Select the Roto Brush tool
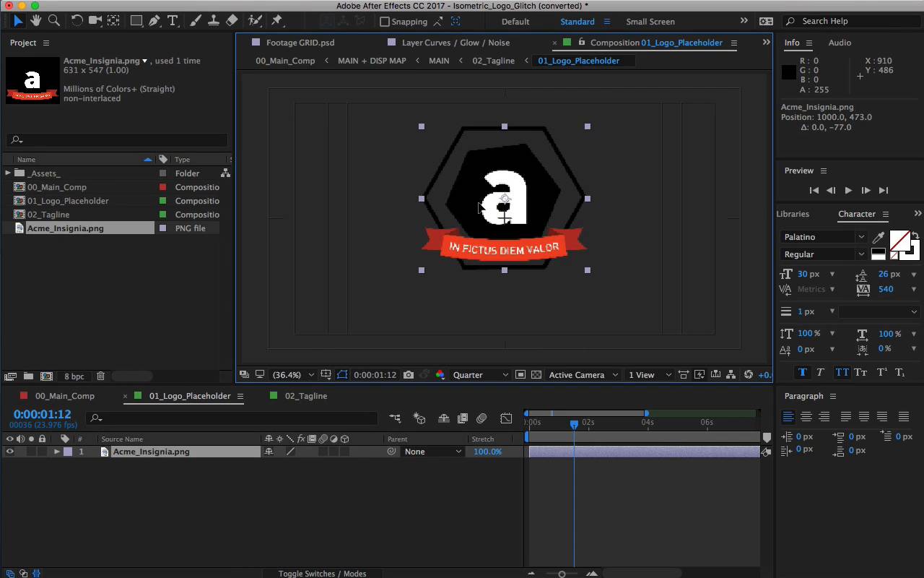Screen dimensions: 924x578 pos(255,21)
